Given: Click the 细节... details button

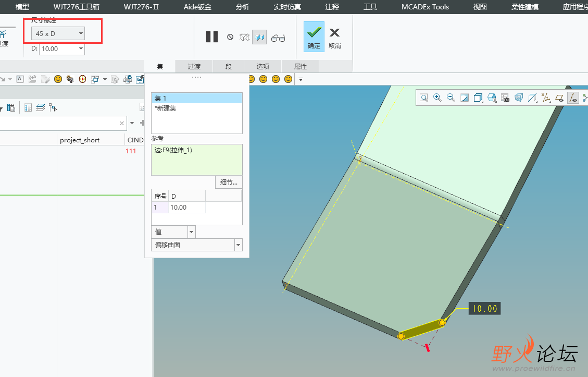Looking at the screenshot, I should pos(229,183).
